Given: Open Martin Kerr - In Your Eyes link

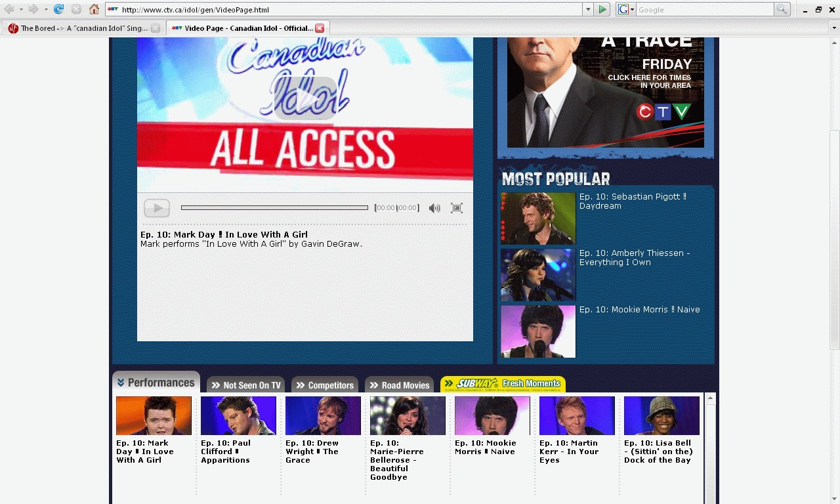Looking at the screenshot, I should tap(569, 451).
